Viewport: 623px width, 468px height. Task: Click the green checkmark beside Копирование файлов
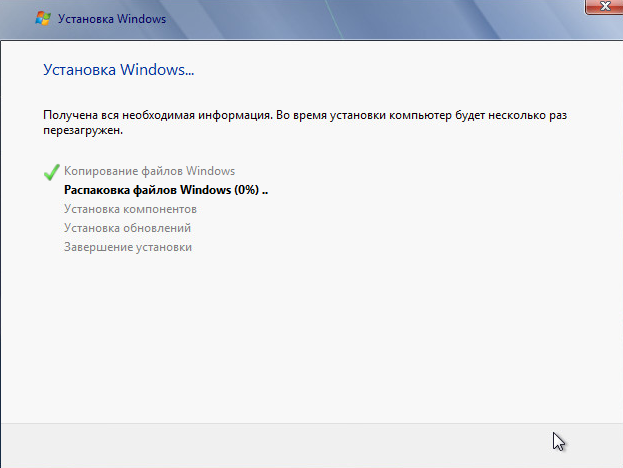click(x=52, y=172)
